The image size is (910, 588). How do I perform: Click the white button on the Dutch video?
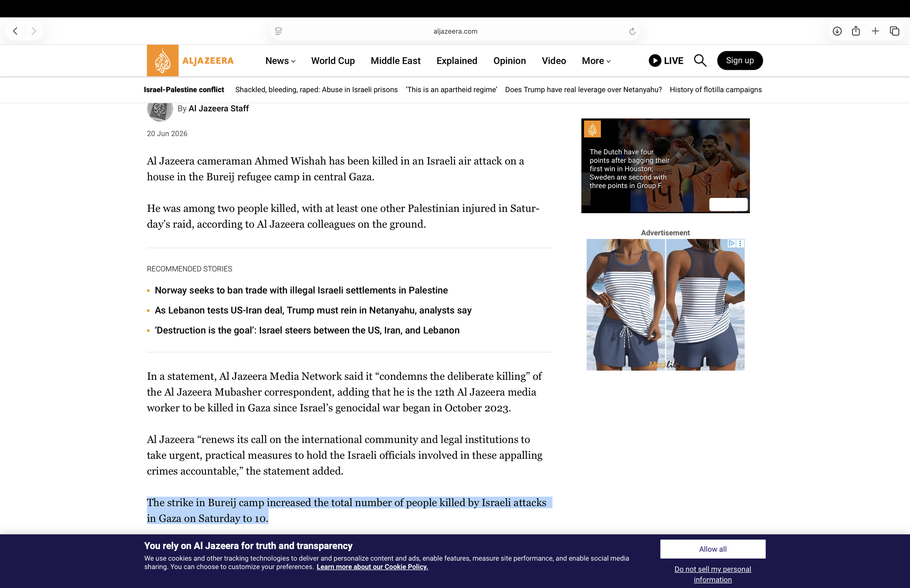(x=728, y=204)
